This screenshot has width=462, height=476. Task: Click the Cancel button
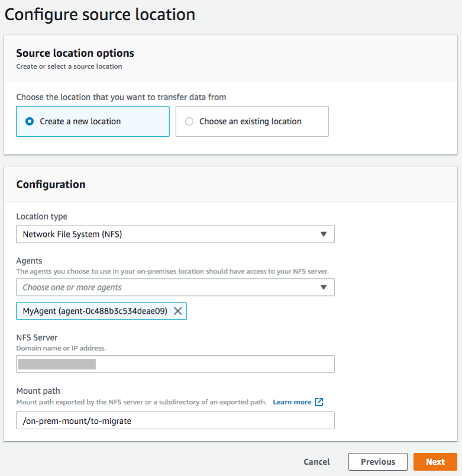pyautogui.click(x=316, y=462)
